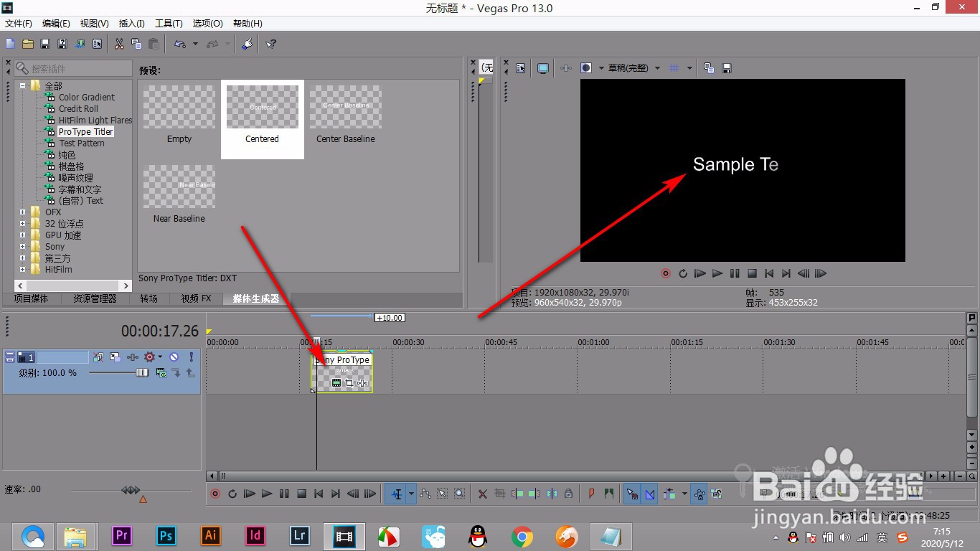
Task: Select 字幕和文字 generator
Action: point(80,189)
